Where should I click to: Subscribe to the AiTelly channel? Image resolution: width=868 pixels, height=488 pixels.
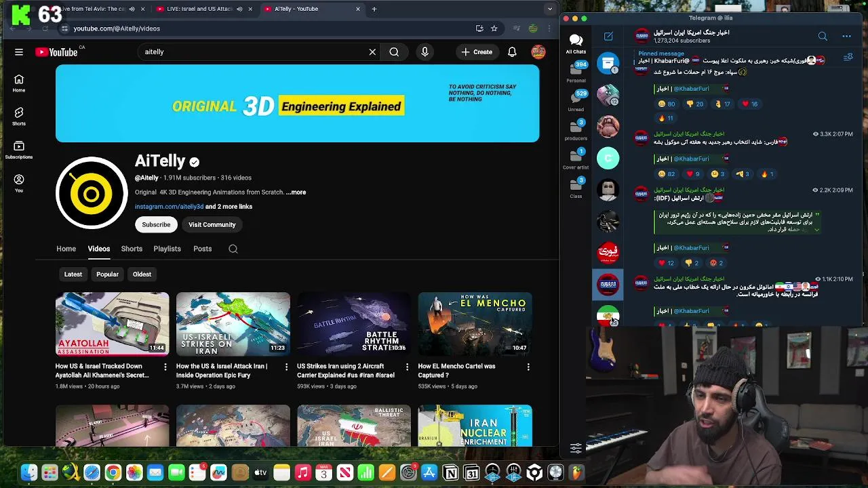tap(156, 225)
